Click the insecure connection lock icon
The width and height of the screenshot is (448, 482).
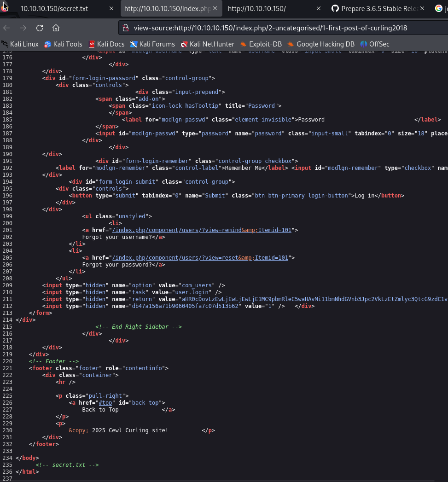(x=125, y=28)
